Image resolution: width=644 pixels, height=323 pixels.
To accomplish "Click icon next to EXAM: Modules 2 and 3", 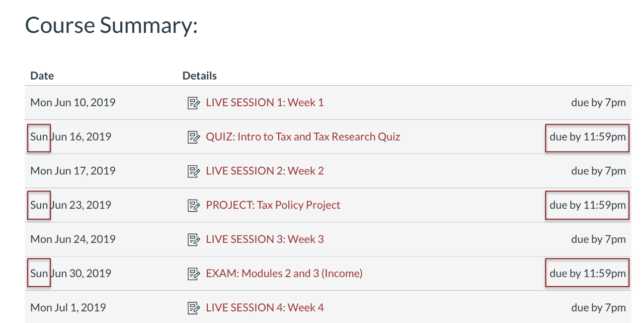I will (193, 274).
